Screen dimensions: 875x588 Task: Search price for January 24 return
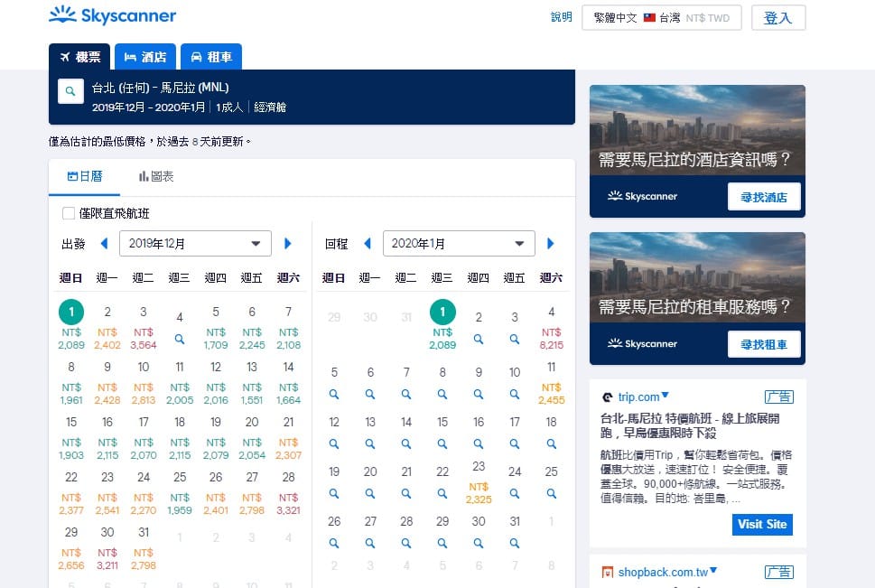coord(515,494)
